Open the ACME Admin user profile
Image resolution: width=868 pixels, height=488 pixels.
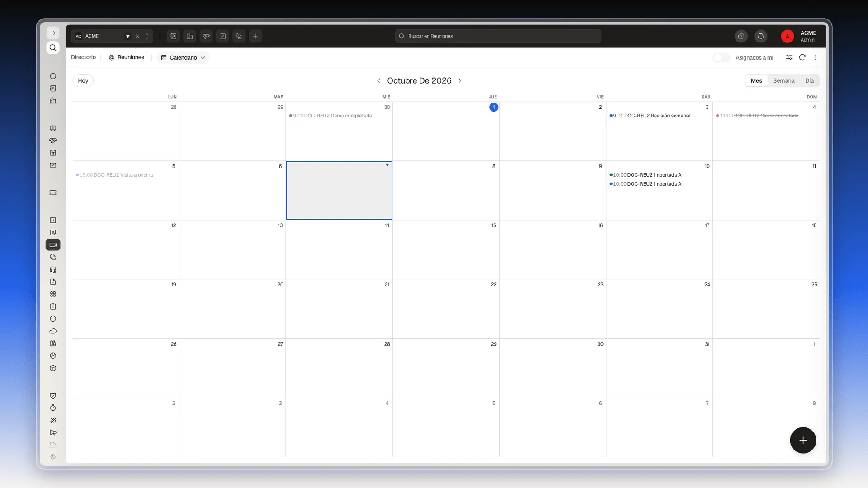799,36
